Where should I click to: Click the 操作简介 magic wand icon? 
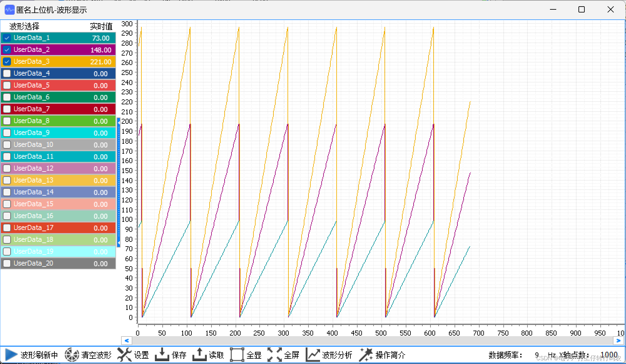pyautogui.click(x=366, y=355)
